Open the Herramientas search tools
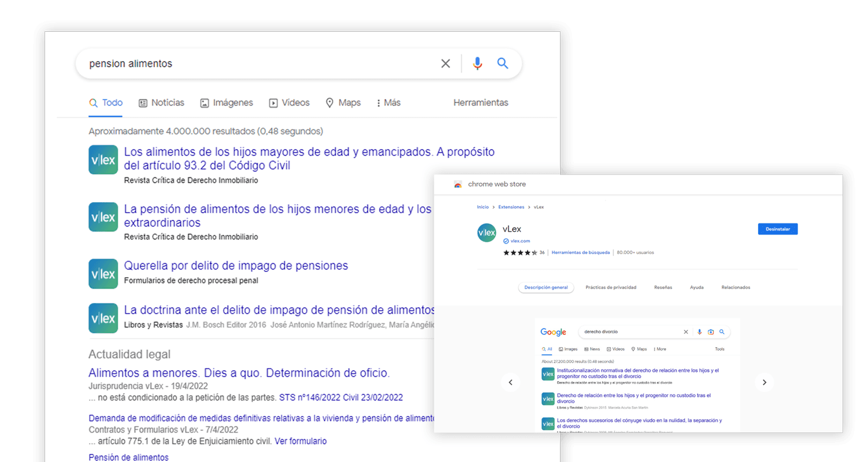 [481, 103]
